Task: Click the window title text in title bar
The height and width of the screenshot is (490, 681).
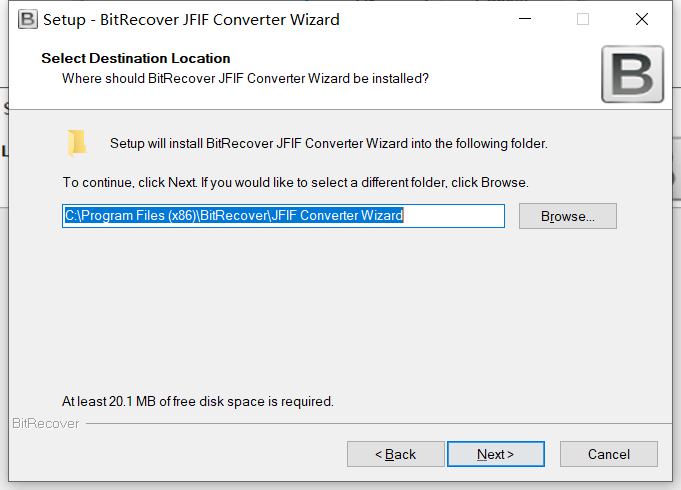Action: [x=191, y=20]
